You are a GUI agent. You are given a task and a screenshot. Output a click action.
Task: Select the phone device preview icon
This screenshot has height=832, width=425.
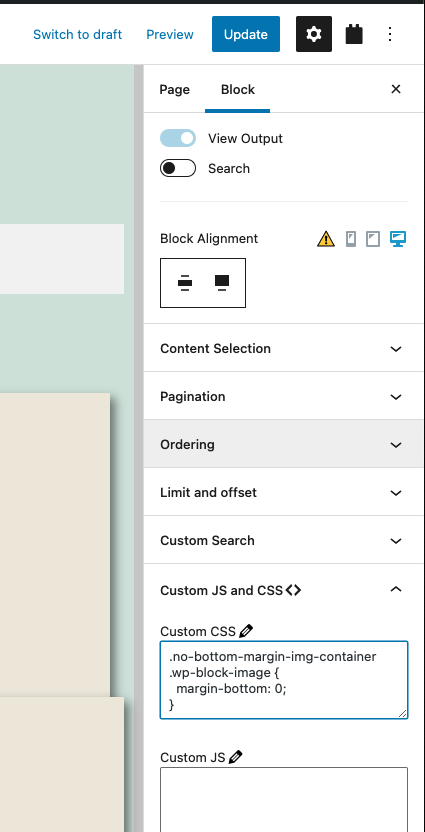point(351,239)
